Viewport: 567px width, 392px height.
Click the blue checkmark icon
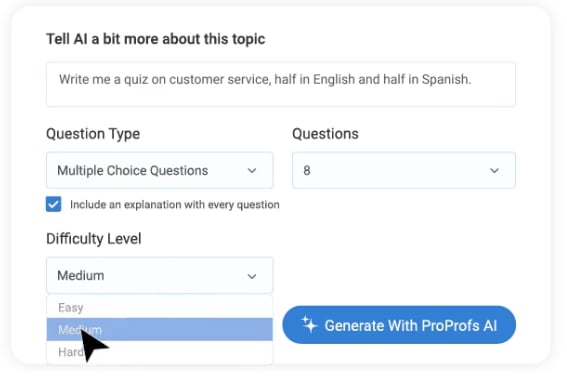tap(54, 204)
